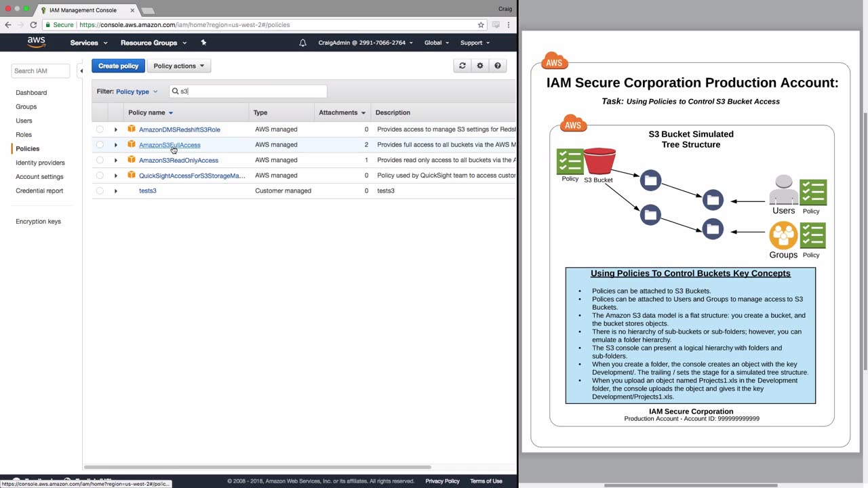
Task: Click the pin shortcut icon in AWS header
Action: click(x=203, y=42)
